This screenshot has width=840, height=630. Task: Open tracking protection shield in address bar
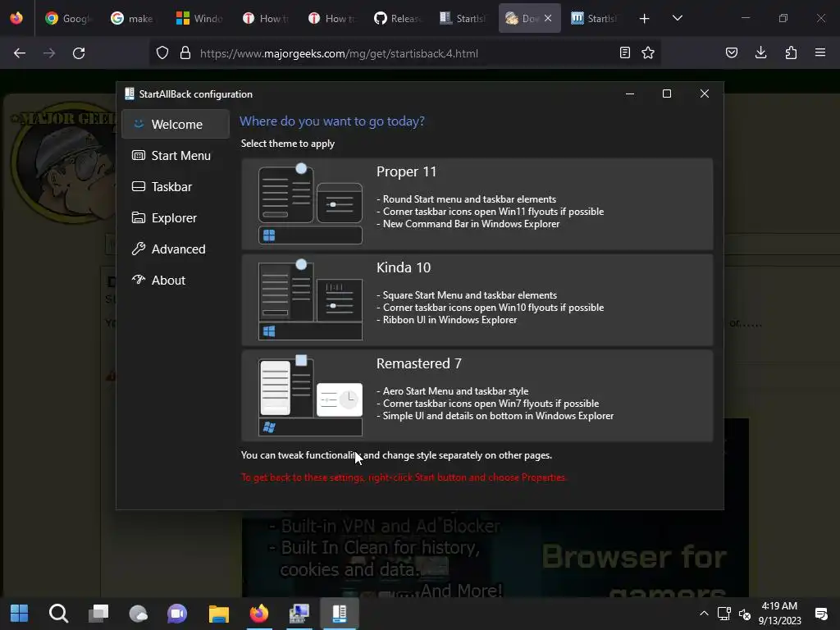pos(162,53)
